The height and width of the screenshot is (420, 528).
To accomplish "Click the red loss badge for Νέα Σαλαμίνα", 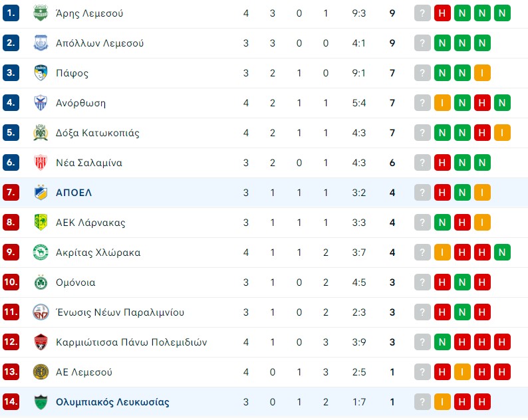I will pos(442,163).
